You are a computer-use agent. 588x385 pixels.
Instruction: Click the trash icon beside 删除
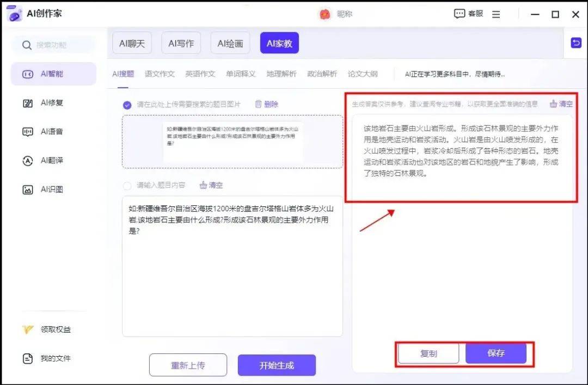tap(259, 104)
